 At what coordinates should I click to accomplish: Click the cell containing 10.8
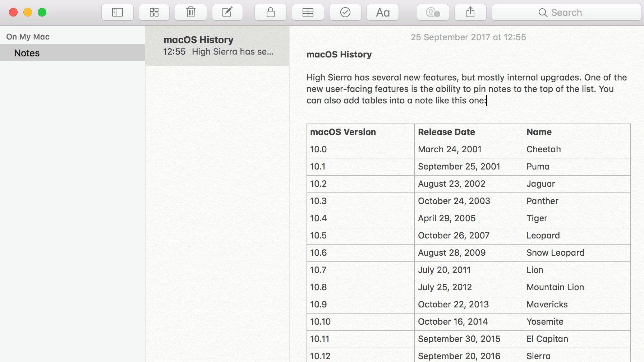pos(360,287)
